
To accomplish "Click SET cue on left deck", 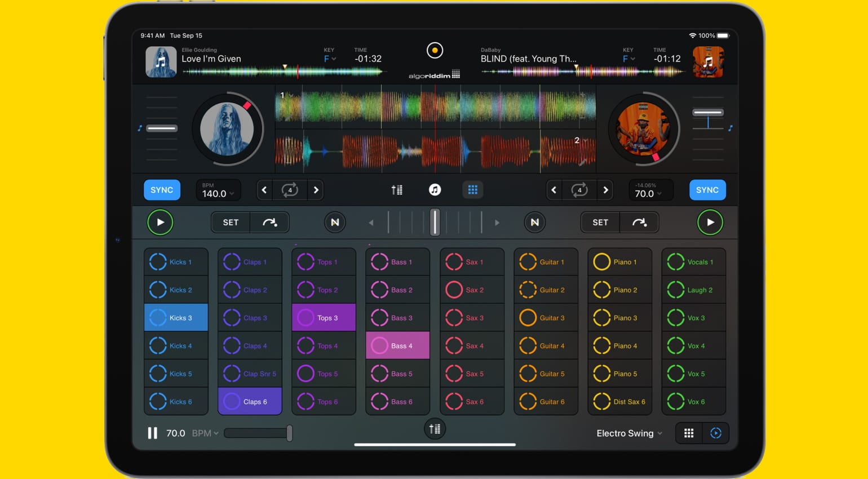I will [x=231, y=223].
